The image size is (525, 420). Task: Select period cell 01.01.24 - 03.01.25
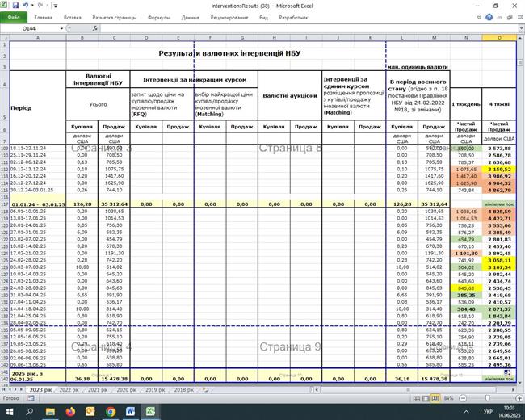(x=38, y=204)
